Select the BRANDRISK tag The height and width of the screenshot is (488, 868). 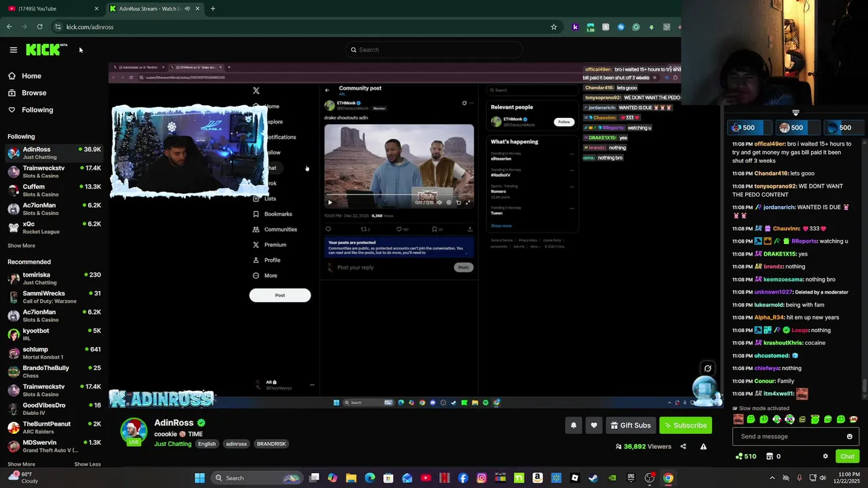click(x=271, y=444)
